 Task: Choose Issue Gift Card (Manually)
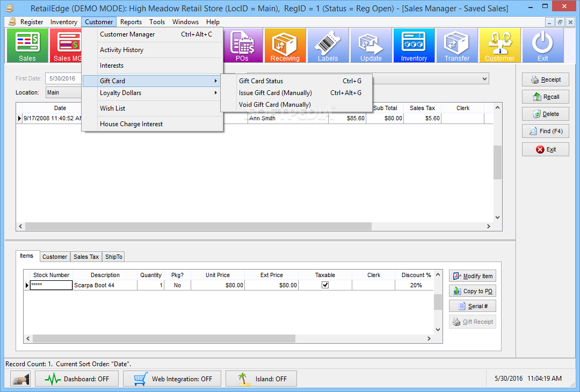tap(296, 93)
